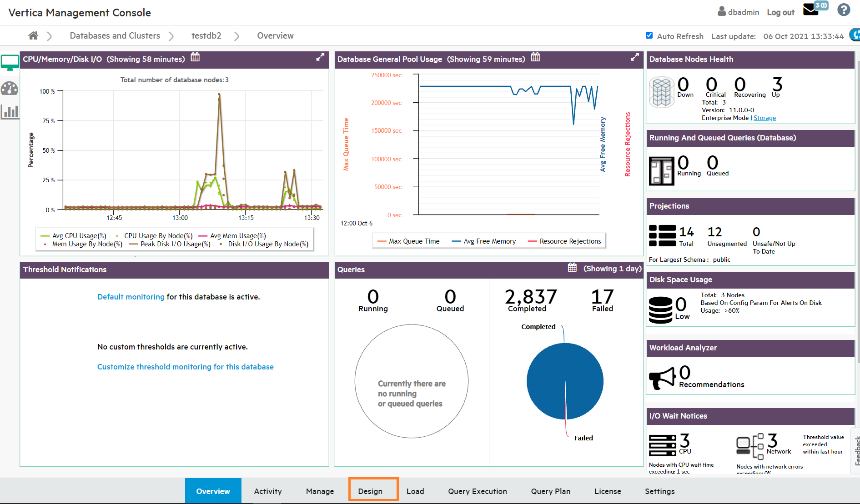Expand the Database General Pool Usage chart

click(x=634, y=57)
